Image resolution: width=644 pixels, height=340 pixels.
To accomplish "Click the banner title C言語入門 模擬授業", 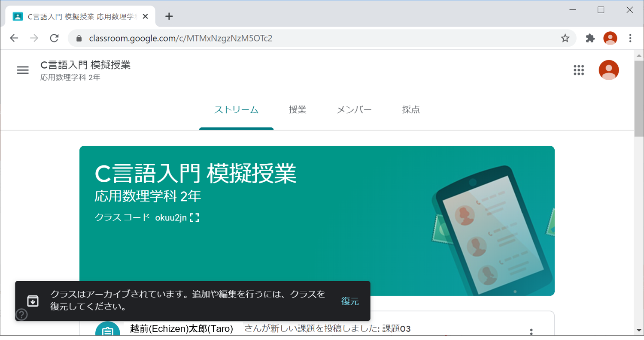I will [195, 174].
